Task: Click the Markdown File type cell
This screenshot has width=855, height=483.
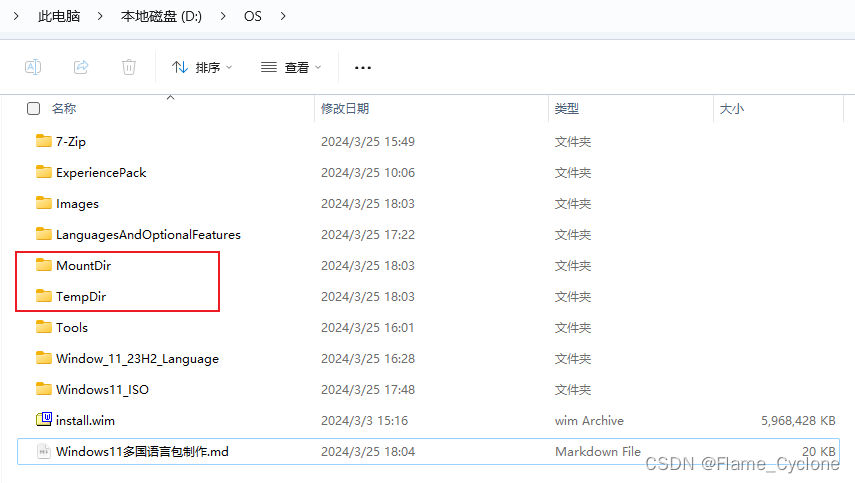Action: pos(598,452)
